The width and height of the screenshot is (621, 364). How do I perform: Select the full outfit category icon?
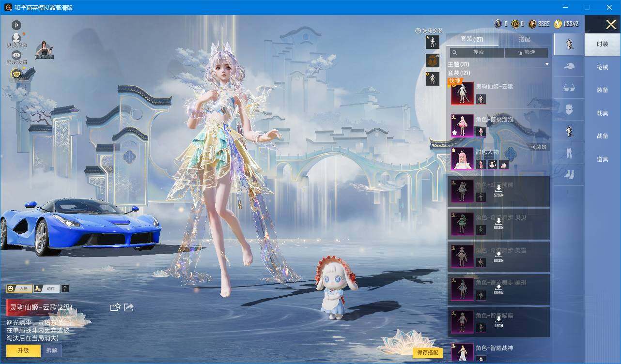(x=569, y=44)
